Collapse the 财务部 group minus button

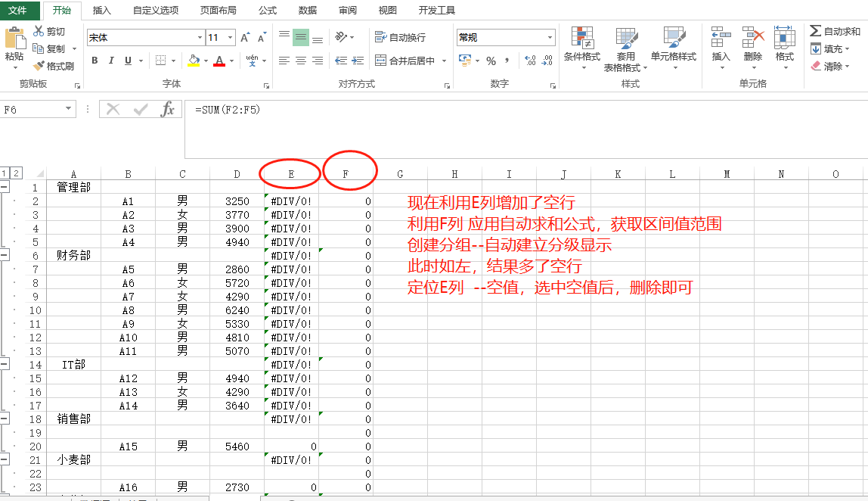5,255
